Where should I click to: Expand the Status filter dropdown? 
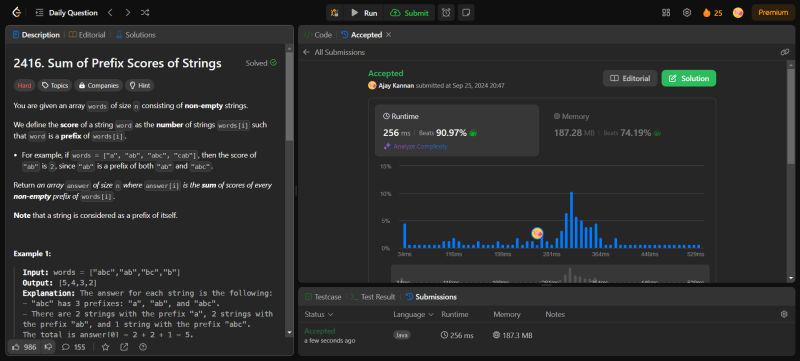(x=319, y=315)
